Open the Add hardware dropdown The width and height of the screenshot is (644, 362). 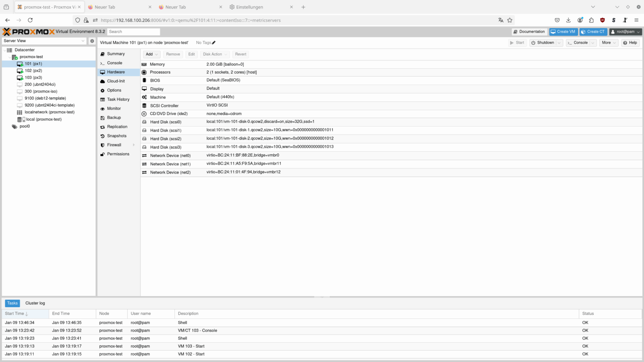coord(151,54)
